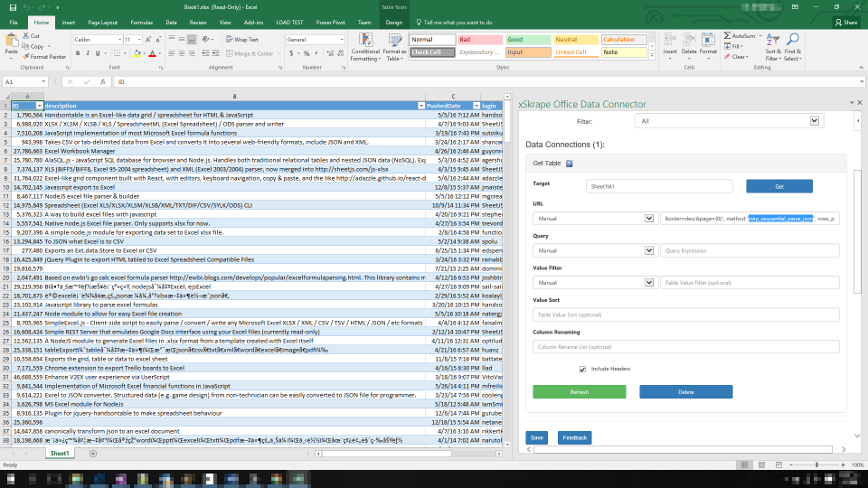Click the increase decimal icon
Image resolution: width=868 pixels, height=488 pixels.
(x=331, y=53)
